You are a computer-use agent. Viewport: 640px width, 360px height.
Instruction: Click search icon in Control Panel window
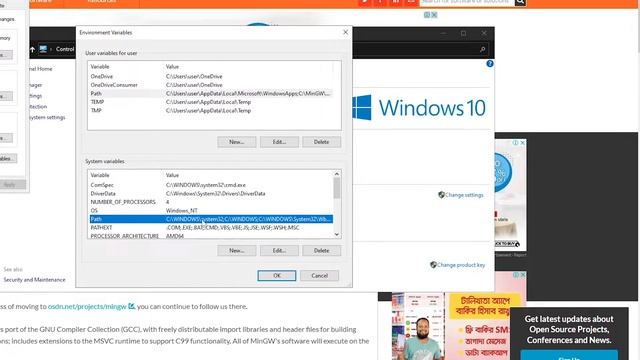482,49
